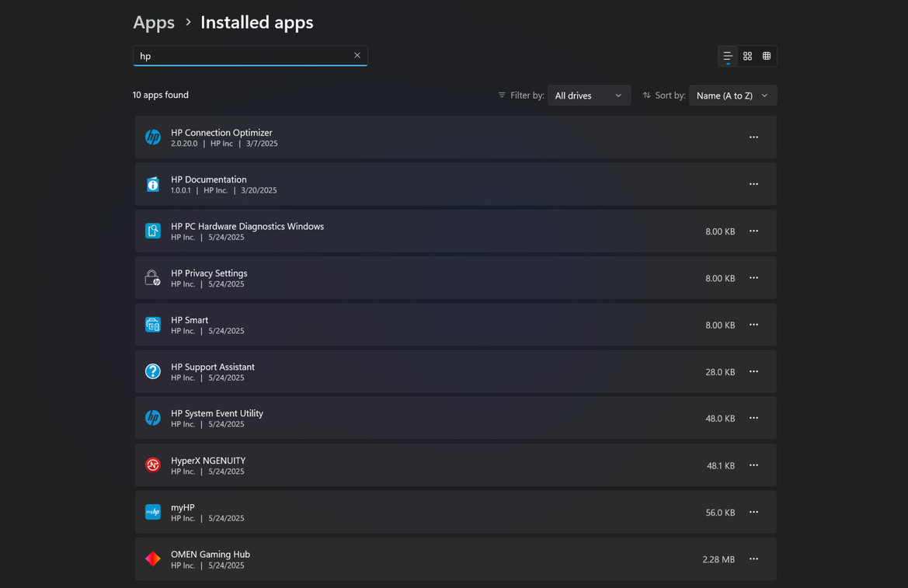The image size is (908, 588).
Task: Open more options for HP Documentation
Action: (x=753, y=184)
